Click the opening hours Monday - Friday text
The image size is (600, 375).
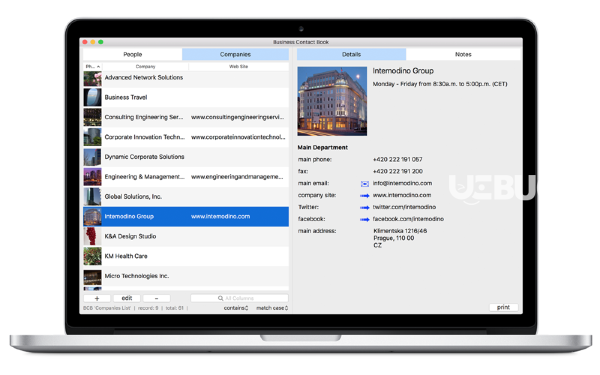point(440,84)
